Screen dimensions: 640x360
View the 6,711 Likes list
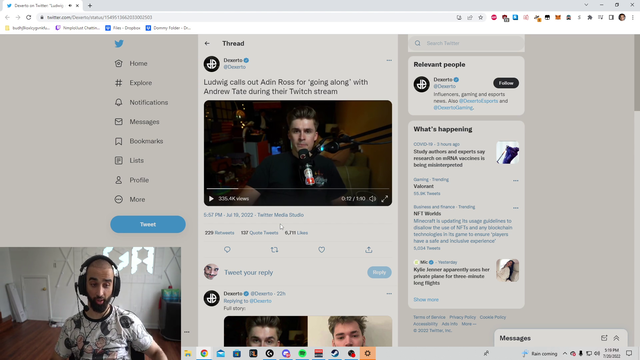(x=296, y=233)
